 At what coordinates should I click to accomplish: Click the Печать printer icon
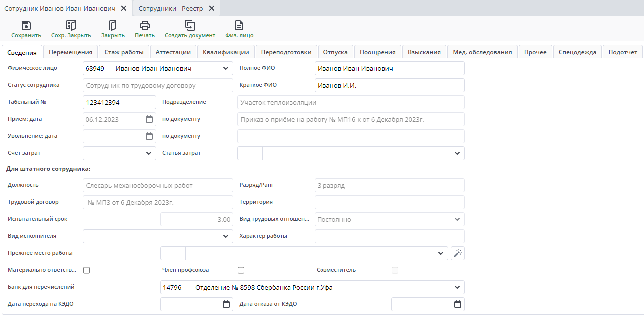tap(145, 25)
